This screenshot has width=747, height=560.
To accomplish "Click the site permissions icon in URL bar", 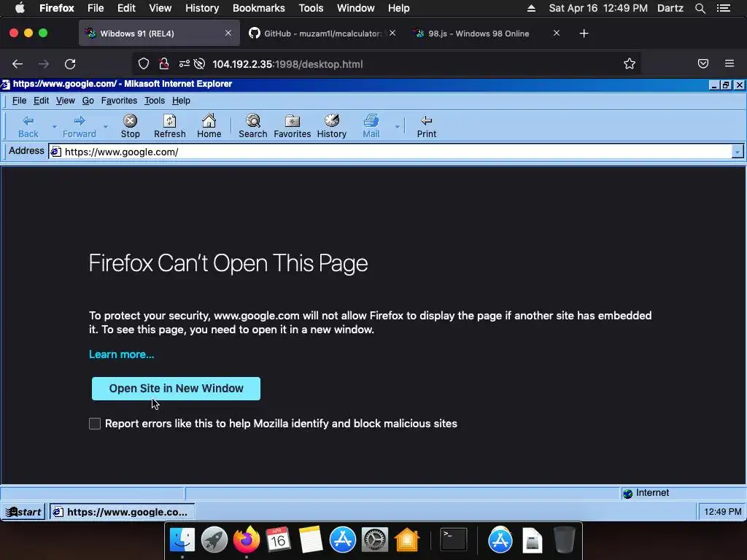I will pos(184,64).
